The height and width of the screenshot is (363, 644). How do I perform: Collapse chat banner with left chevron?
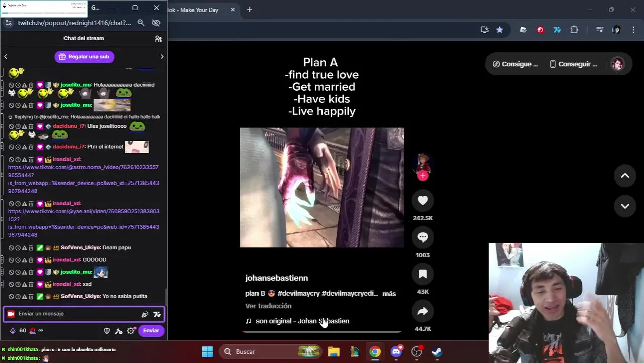(x=6, y=57)
